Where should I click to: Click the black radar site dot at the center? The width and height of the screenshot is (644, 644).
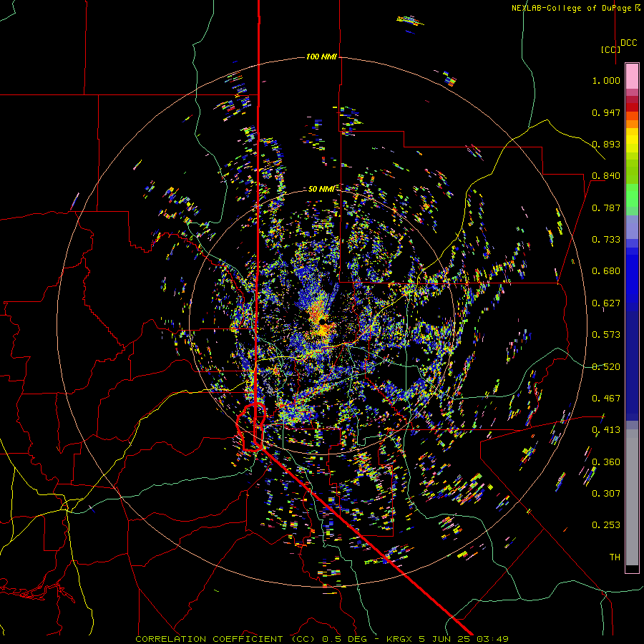tap(323, 321)
